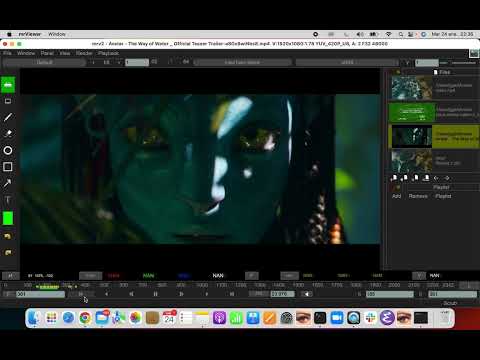Open the sRGB display view dropdown
The height and width of the screenshot is (360, 480).
347,62
